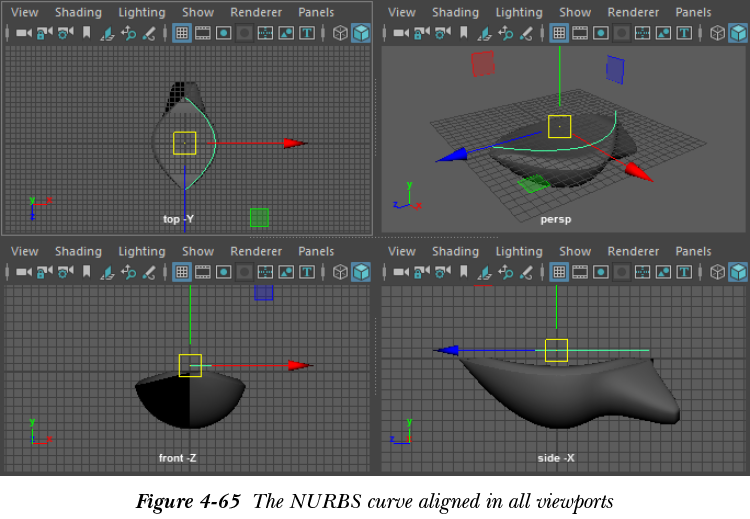Click Bookmarks icon in side viewport toolbar
The height and width of the screenshot is (519, 750).
click(464, 272)
